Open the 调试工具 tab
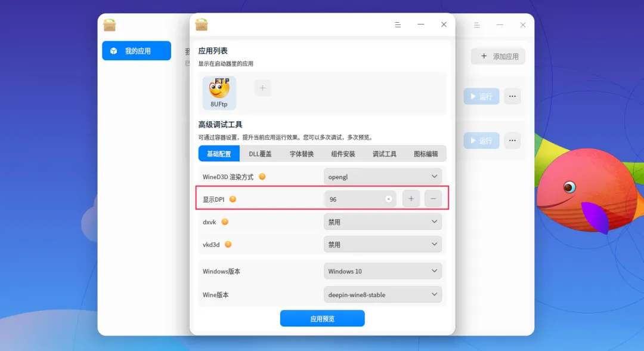 point(385,154)
